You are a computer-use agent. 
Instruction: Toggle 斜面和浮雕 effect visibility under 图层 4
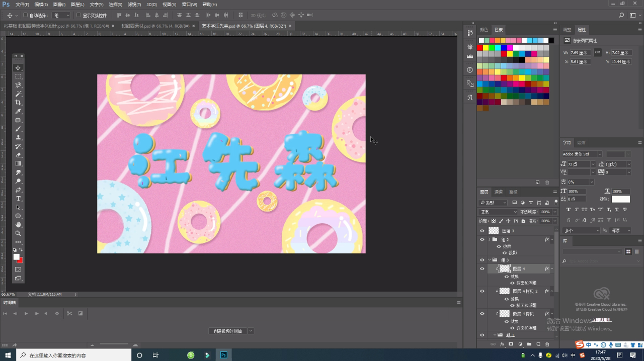click(513, 283)
